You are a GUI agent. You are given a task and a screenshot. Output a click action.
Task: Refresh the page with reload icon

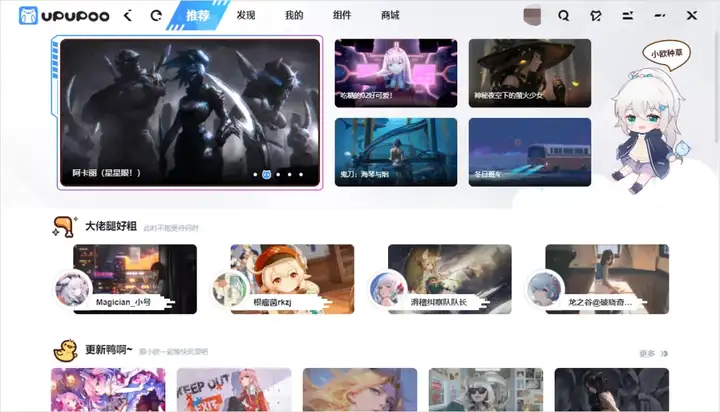[x=156, y=16]
